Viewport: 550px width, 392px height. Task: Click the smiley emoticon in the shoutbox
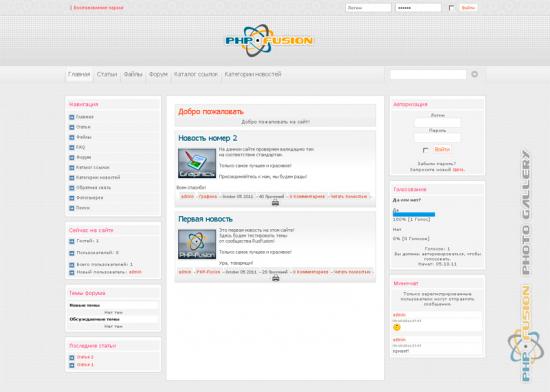click(397, 327)
